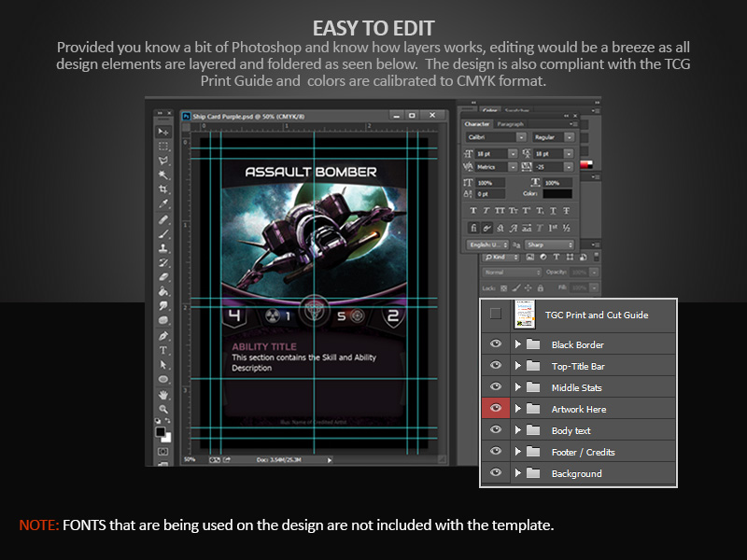Select the Eraser tool
Image resolution: width=747 pixels, height=560 pixels.
(163, 276)
